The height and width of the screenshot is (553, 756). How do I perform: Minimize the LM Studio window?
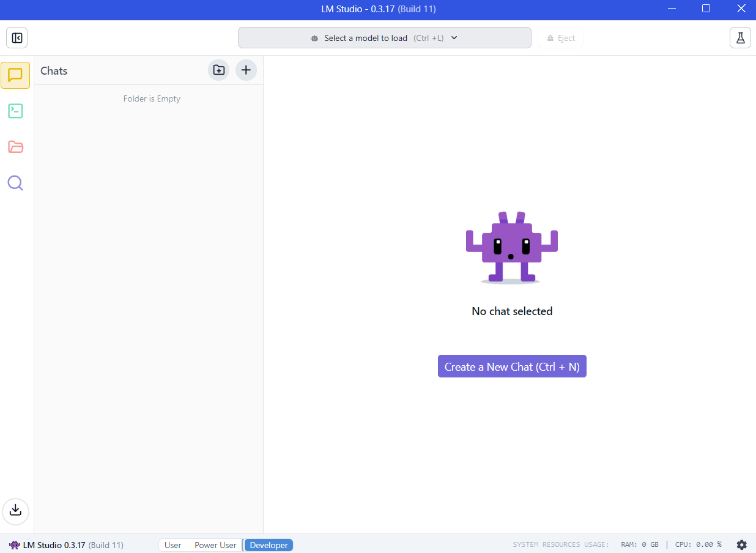click(x=672, y=9)
